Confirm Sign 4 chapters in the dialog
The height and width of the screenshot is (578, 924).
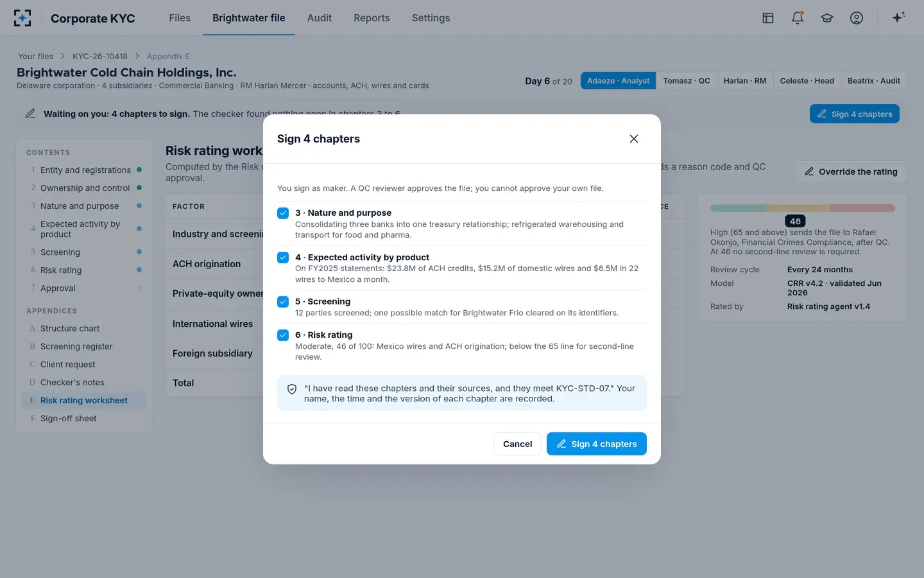click(597, 444)
